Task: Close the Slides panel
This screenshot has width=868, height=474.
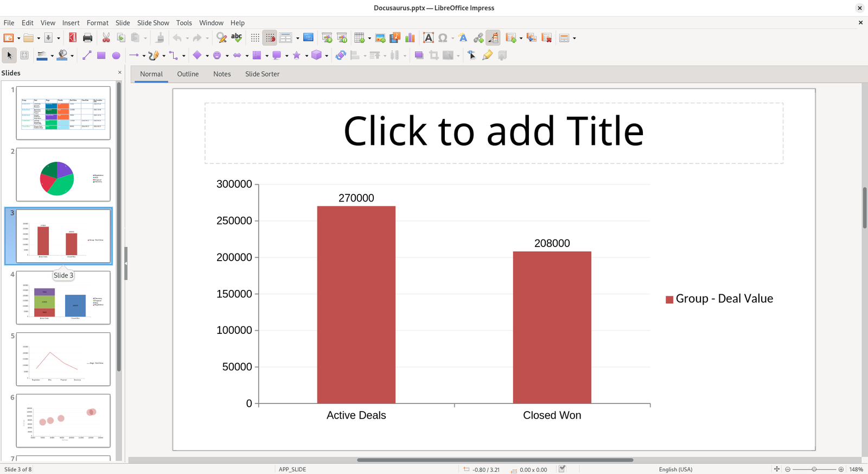Action: click(x=120, y=73)
